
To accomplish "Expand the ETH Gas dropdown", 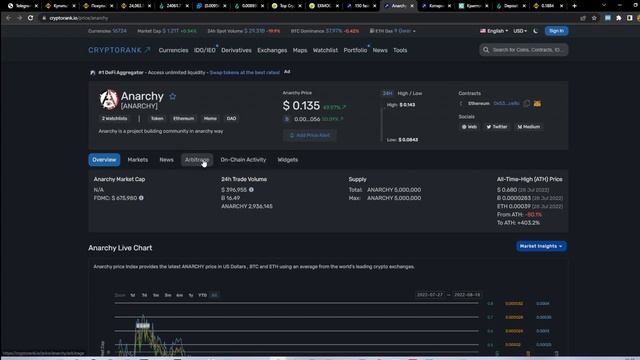I will (x=393, y=31).
